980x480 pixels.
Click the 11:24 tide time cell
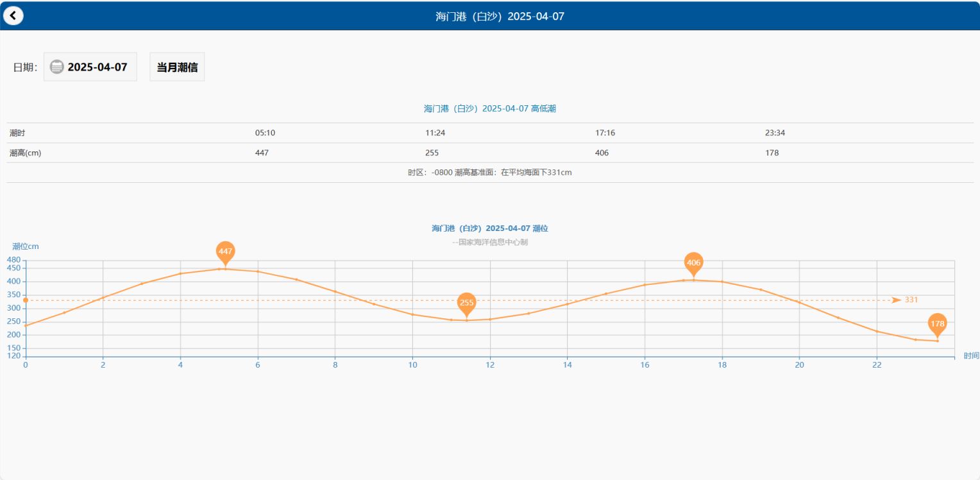[435, 133]
